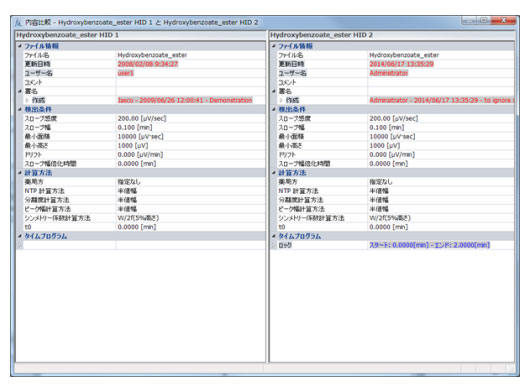Select date 2014/06/17 13:35:29 in 更新日時 row

point(401,64)
